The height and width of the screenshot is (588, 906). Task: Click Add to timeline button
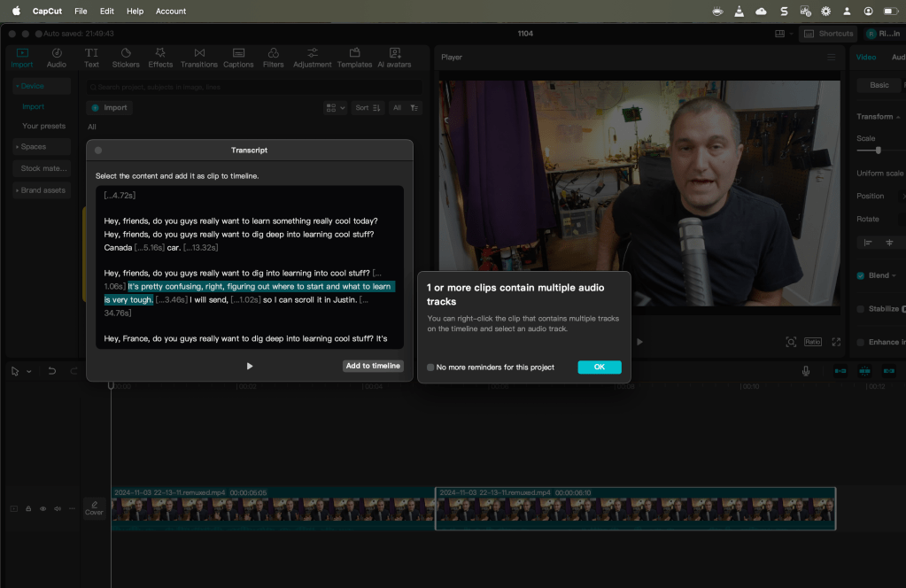(373, 366)
